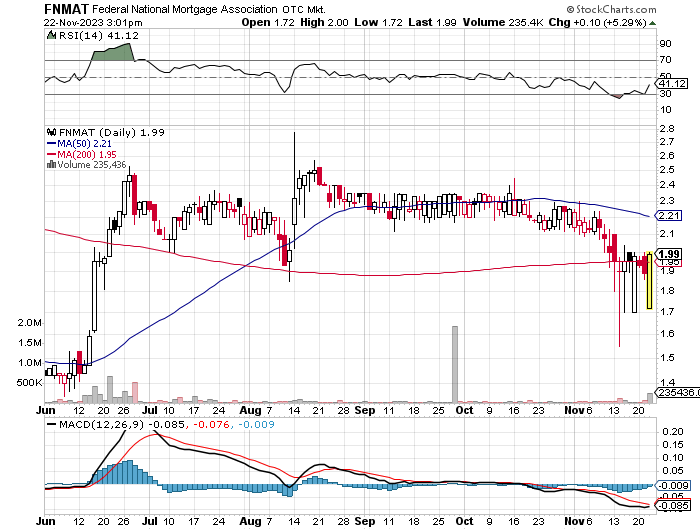Click the 70 RSI overbought level label
700x530 pixels.
665,59
